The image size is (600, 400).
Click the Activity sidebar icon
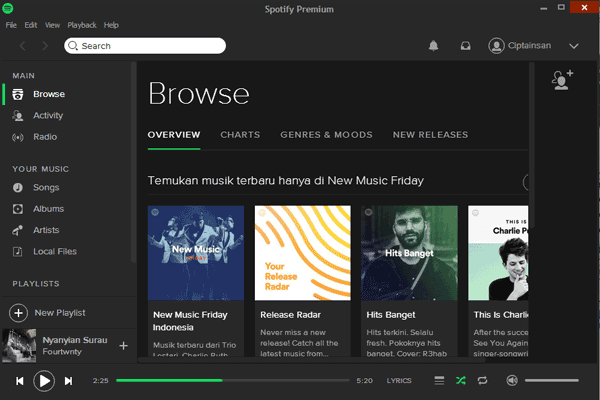tap(18, 116)
